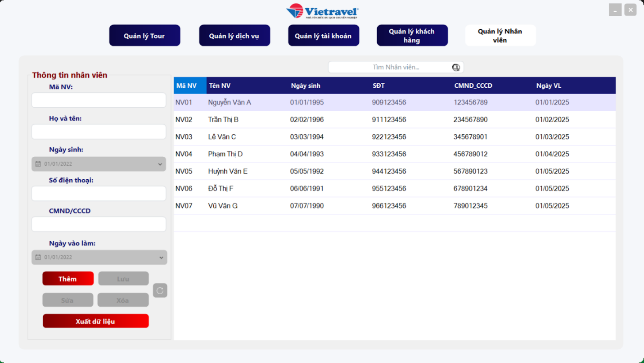Viewport: 644px width, 363px height.
Task: Sort by Mã NV column header
Action: tap(190, 86)
